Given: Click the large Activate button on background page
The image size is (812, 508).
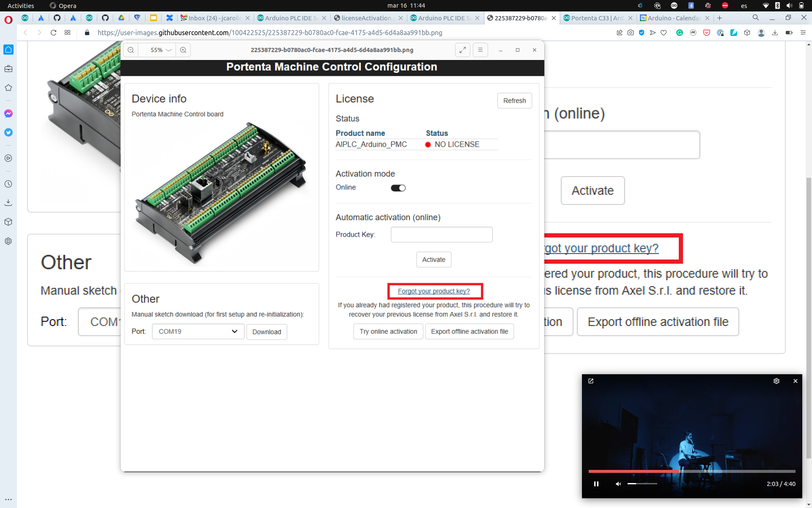Looking at the screenshot, I should click(x=593, y=190).
